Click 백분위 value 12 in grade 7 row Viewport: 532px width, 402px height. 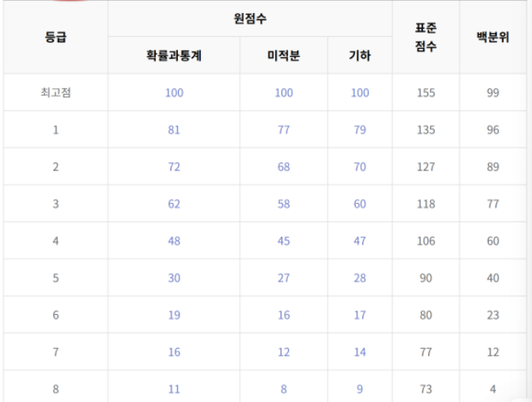point(493,351)
